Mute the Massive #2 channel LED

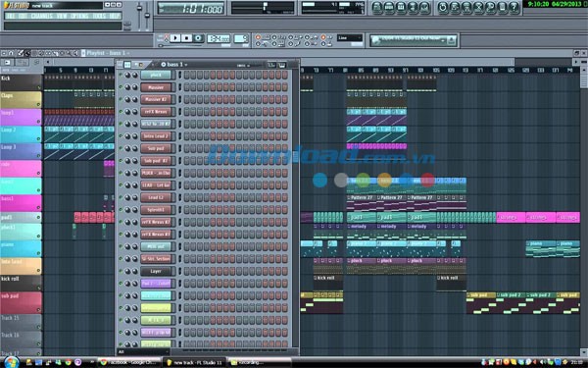pos(121,99)
